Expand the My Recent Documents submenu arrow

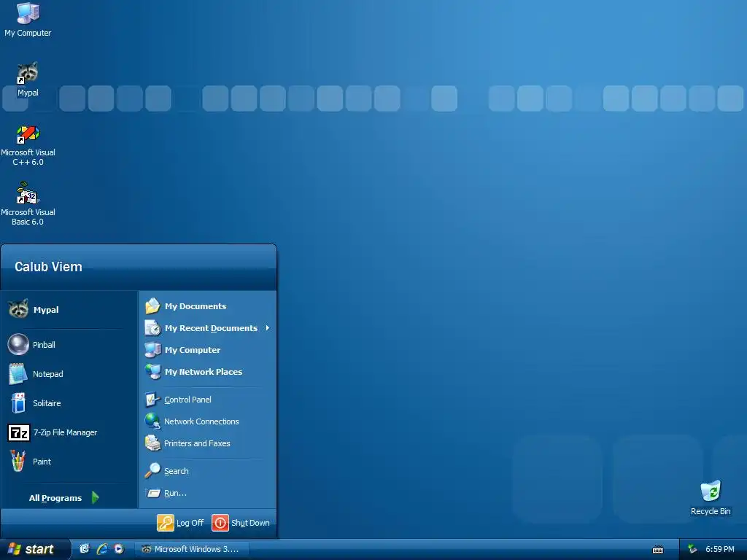(267, 328)
